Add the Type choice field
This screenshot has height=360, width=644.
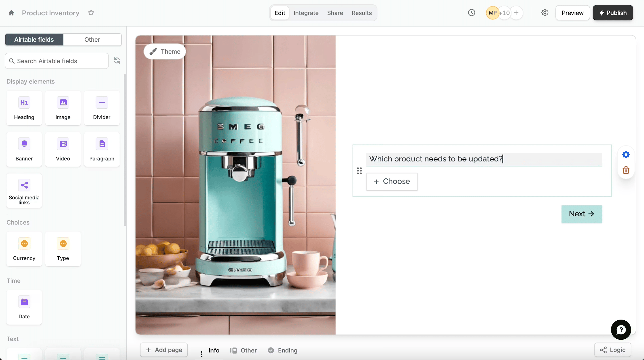pyautogui.click(x=63, y=249)
